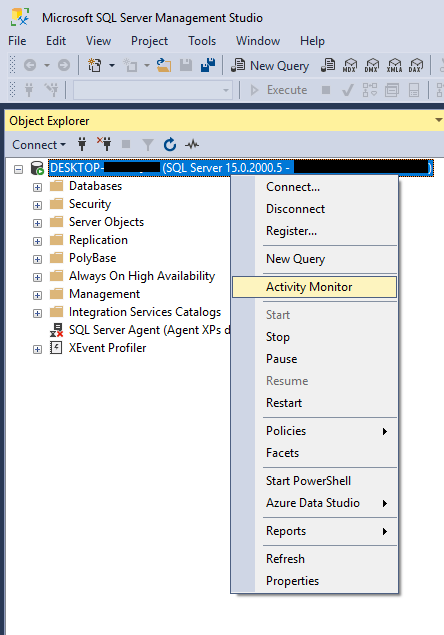This screenshot has width=444, height=635.
Task: Click the Database Engine Query icon
Action: pos(328,65)
